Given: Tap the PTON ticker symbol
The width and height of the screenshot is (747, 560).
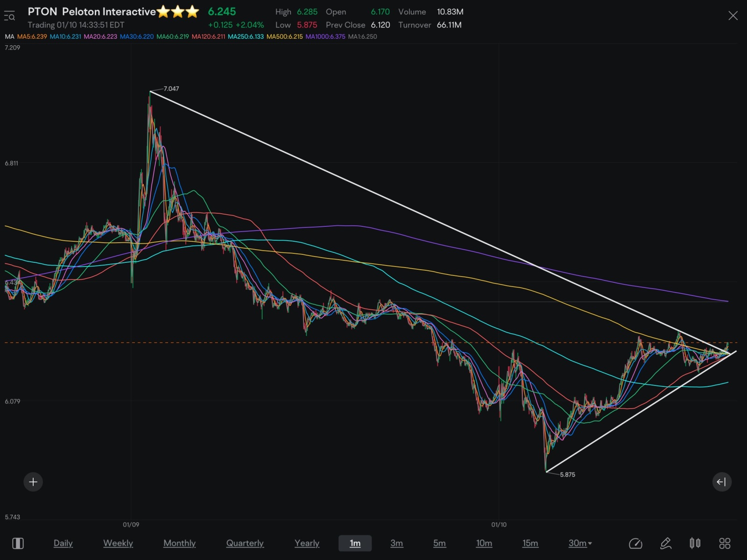Looking at the screenshot, I should 42,12.
